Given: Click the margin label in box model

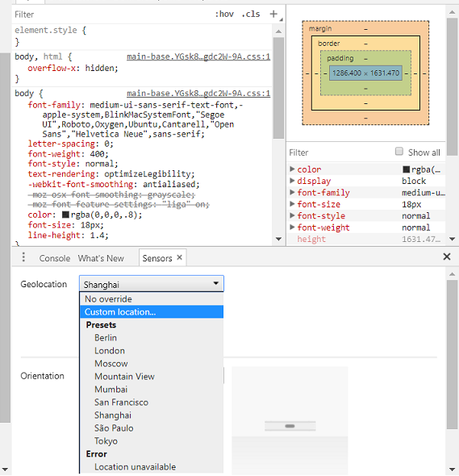Looking at the screenshot, I should (320, 28).
